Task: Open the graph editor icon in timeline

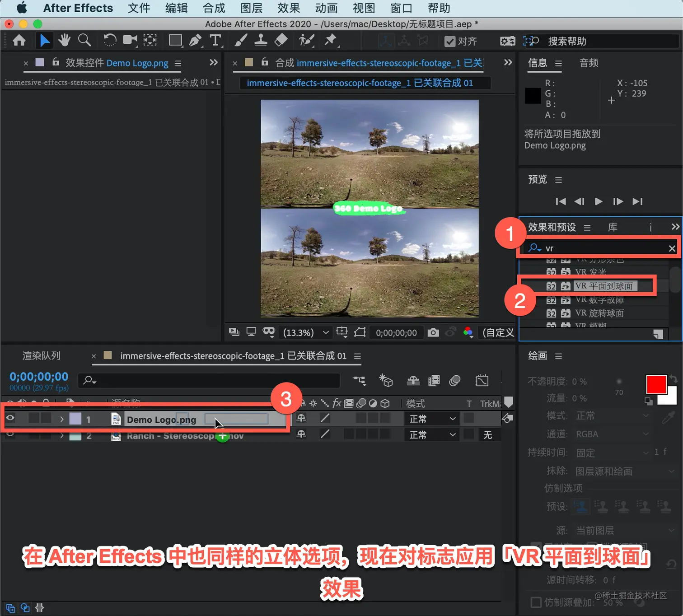Action: pyautogui.click(x=482, y=381)
